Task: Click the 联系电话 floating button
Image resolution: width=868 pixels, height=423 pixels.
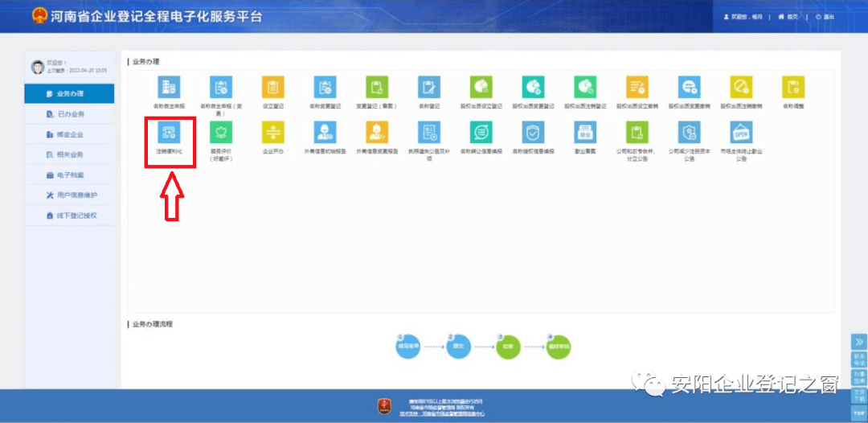Action: pos(859,359)
